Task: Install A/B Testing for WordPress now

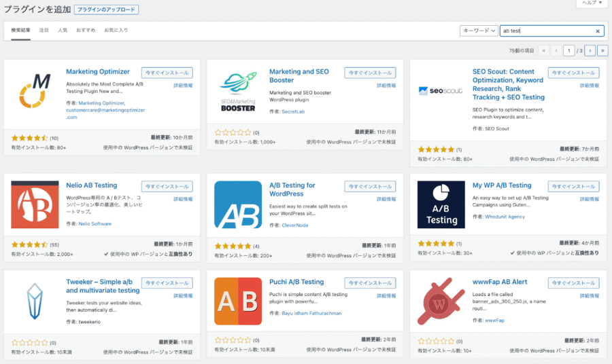Action: click(x=370, y=187)
